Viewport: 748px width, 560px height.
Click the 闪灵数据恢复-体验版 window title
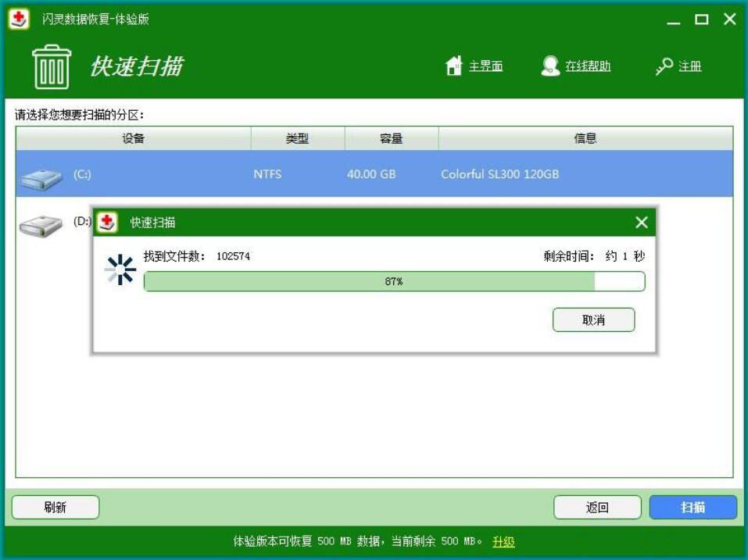95,19
